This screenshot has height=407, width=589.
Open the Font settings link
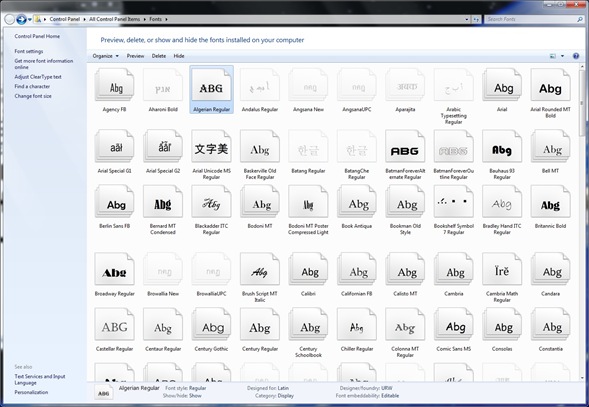tap(29, 51)
